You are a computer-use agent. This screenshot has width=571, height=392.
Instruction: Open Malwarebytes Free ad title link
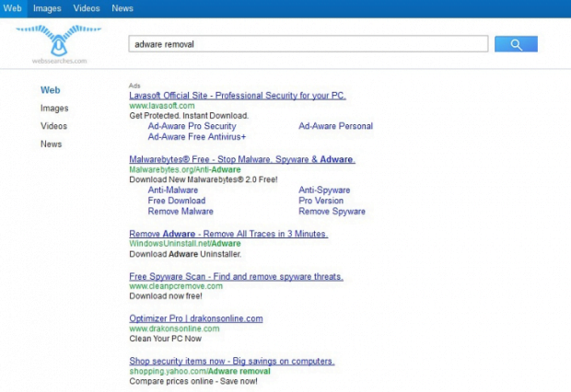click(242, 159)
